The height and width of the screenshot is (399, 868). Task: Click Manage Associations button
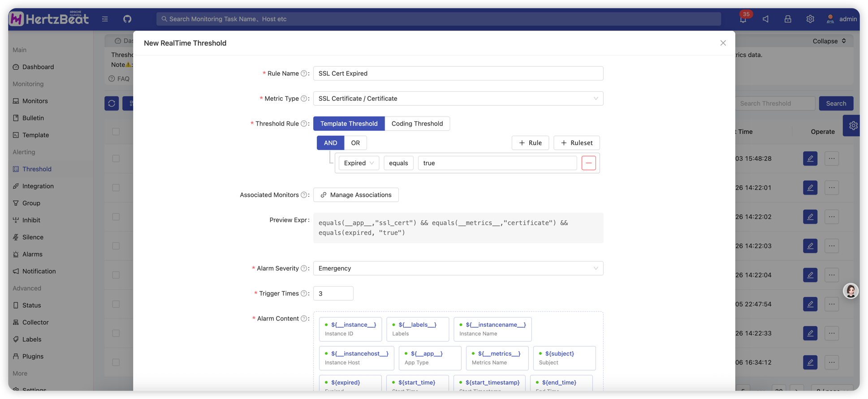[356, 195]
